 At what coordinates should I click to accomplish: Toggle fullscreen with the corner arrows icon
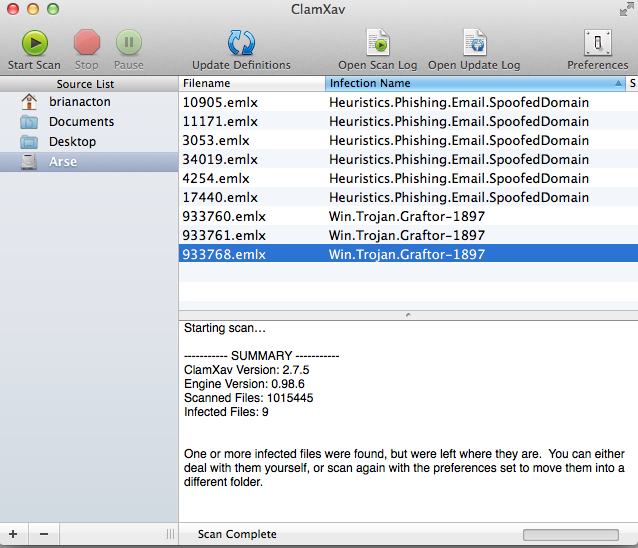pyautogui.click(x=626, y=9)
